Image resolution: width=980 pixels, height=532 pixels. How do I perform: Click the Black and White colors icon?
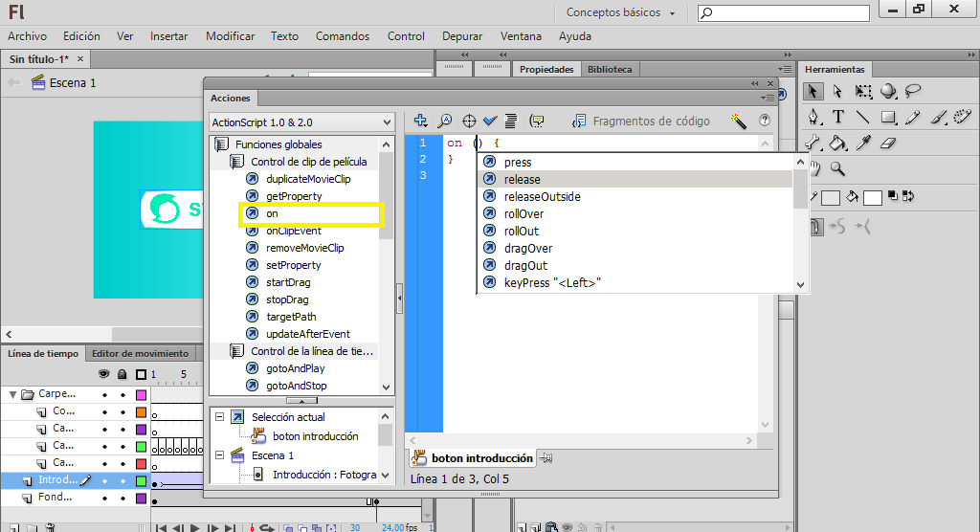tap(893, 195)
